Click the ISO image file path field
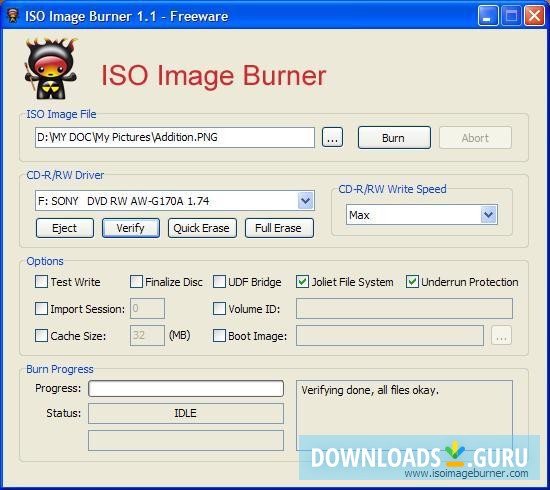This screenshot has height=490, width=550. click(175, 137)
